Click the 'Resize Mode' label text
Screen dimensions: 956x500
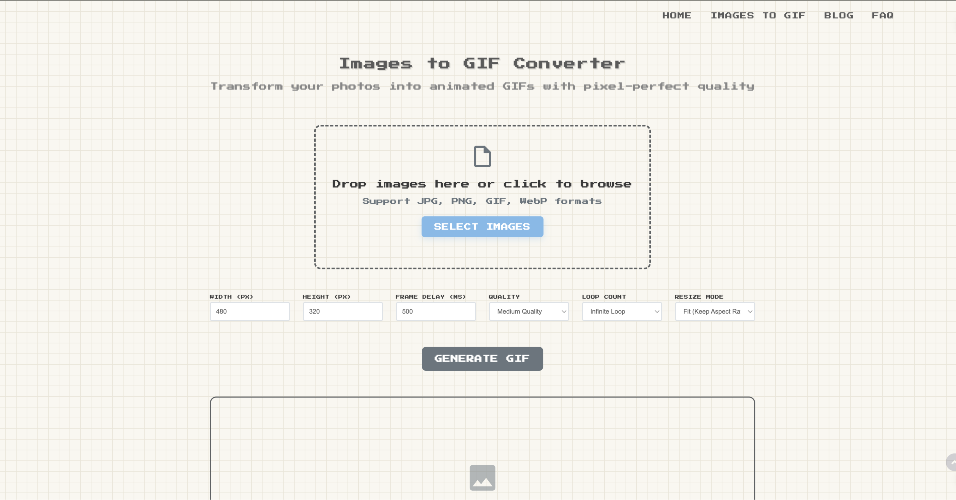[x=699, y=297]
